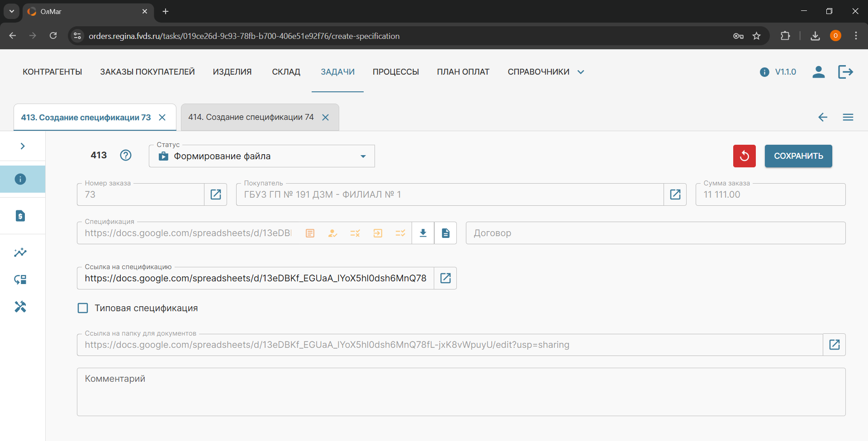The image size is (868, 441).
Task: Download the specification file
Action: tap(423, 233)
